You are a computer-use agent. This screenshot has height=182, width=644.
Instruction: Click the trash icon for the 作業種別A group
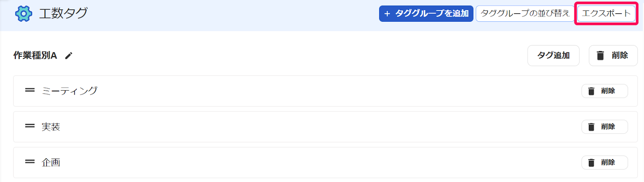point(600,56)
